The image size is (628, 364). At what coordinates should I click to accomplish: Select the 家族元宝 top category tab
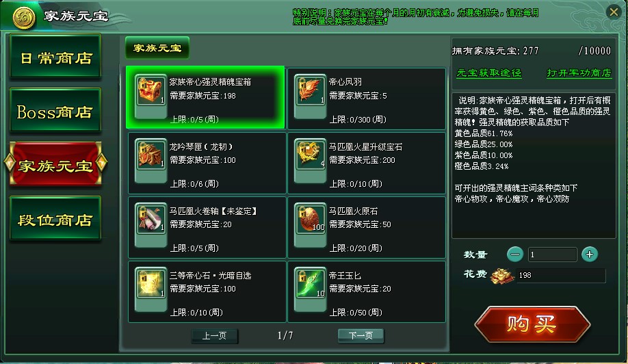[x=157, y=48]
